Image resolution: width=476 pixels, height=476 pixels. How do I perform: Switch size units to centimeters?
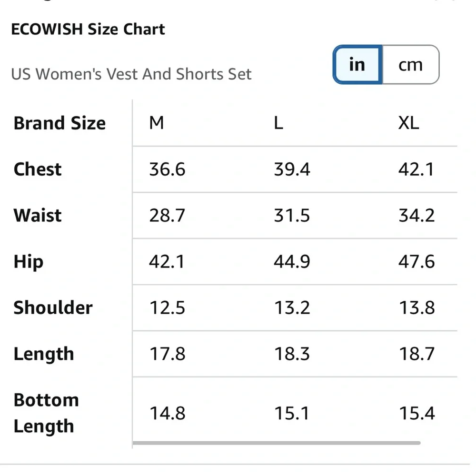pos(410,65)
